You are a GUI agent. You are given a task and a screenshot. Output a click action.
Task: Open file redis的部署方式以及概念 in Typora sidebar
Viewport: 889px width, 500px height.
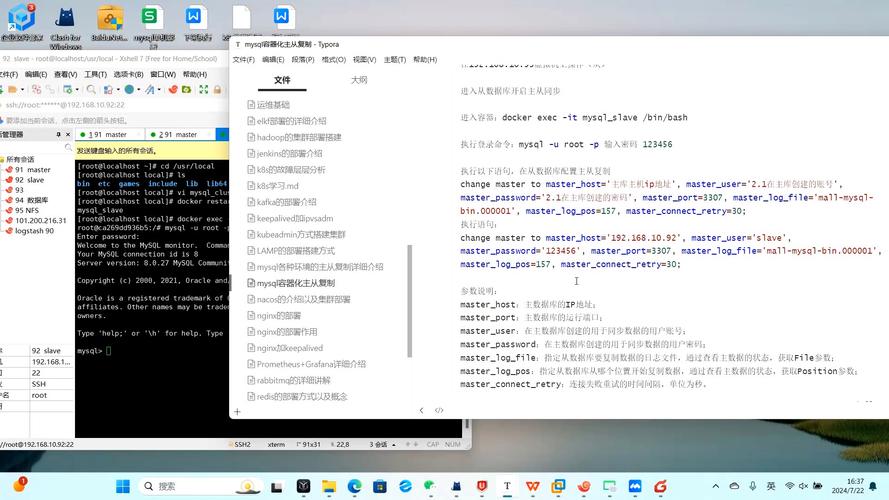click(x=302, y=396)
